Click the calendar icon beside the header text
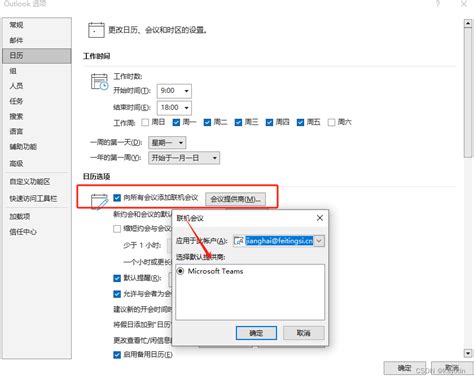The image size is (474, 380). pos(96,30)
